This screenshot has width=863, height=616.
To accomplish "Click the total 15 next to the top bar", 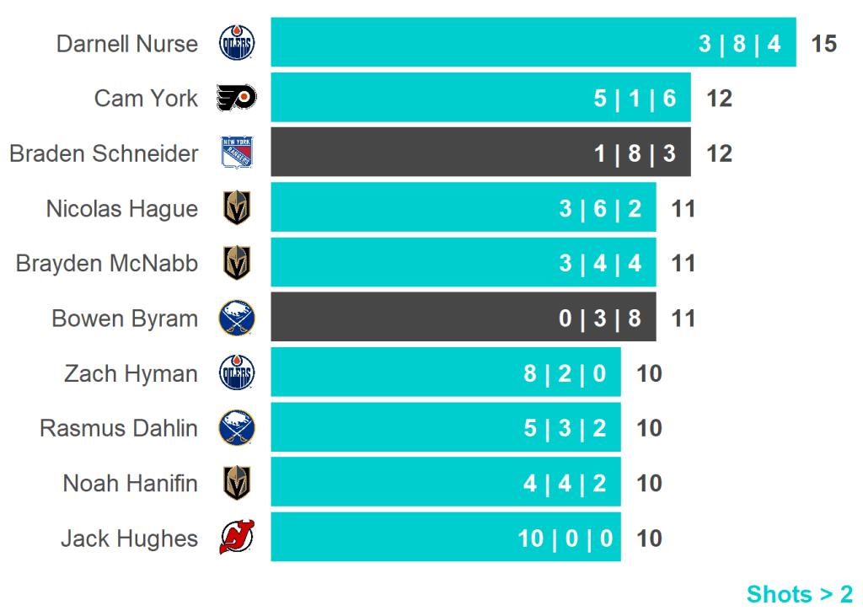I will pyautogui.click(x=823, y=44).
